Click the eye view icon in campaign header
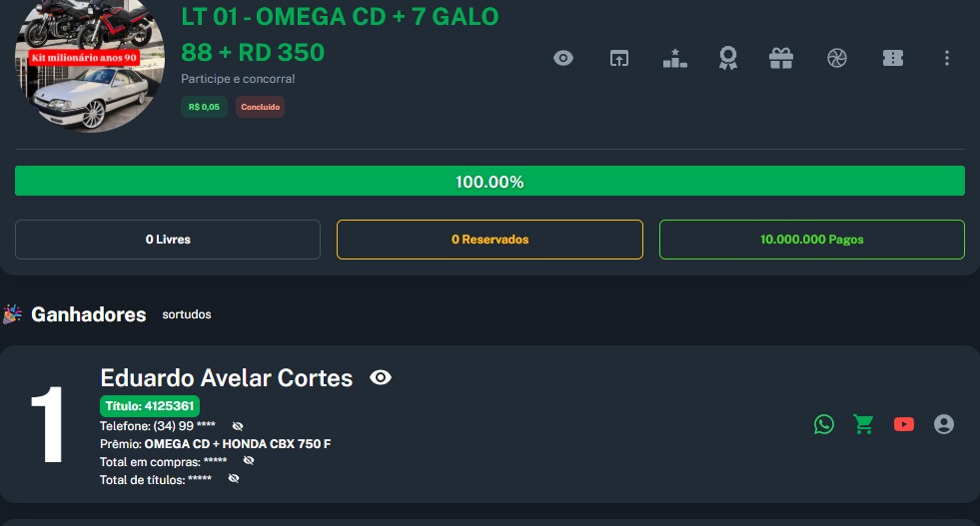This screenshot has width=980, height=526. point(563,58)
